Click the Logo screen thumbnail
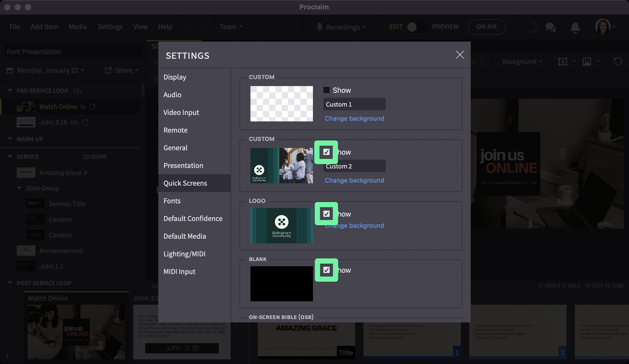The image size is (629, 364). point(282,225)
